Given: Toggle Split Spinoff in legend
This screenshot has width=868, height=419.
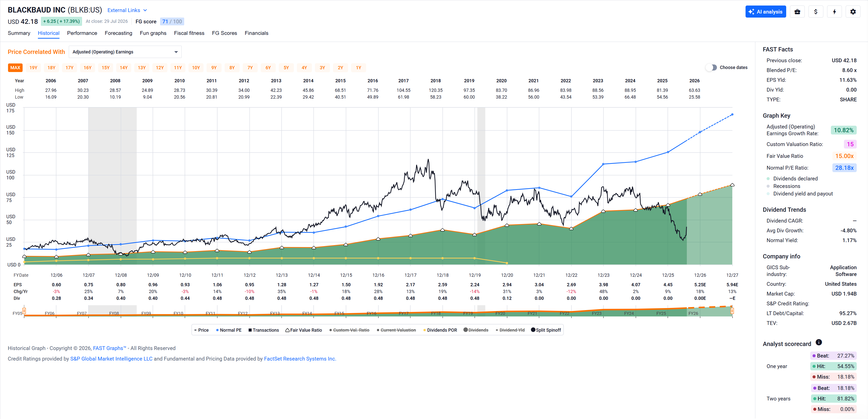Looking at the screenshot, I should pyautogui.click(x=546, y=330).
